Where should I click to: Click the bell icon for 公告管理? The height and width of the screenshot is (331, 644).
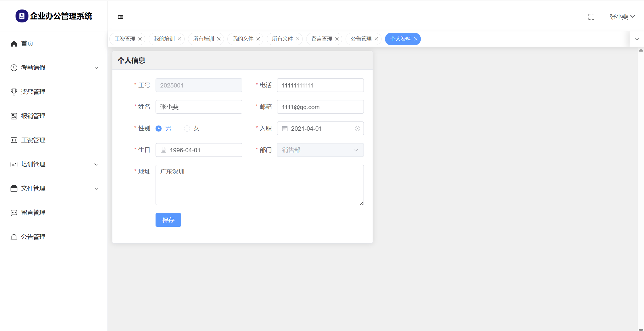pos(14,237)
